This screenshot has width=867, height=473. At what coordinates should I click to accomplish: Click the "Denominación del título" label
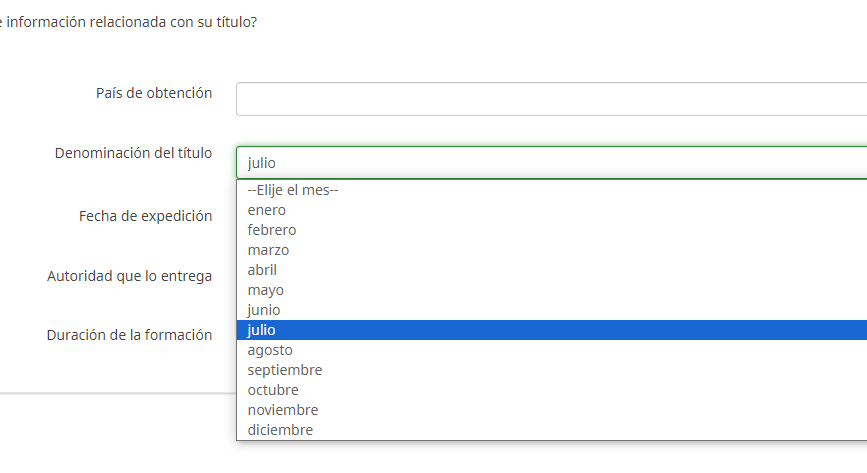[x=133, y=153]
